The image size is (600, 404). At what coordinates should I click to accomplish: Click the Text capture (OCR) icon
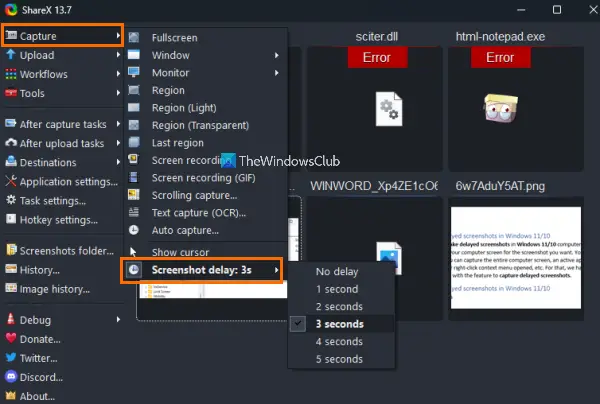point(134,212)
